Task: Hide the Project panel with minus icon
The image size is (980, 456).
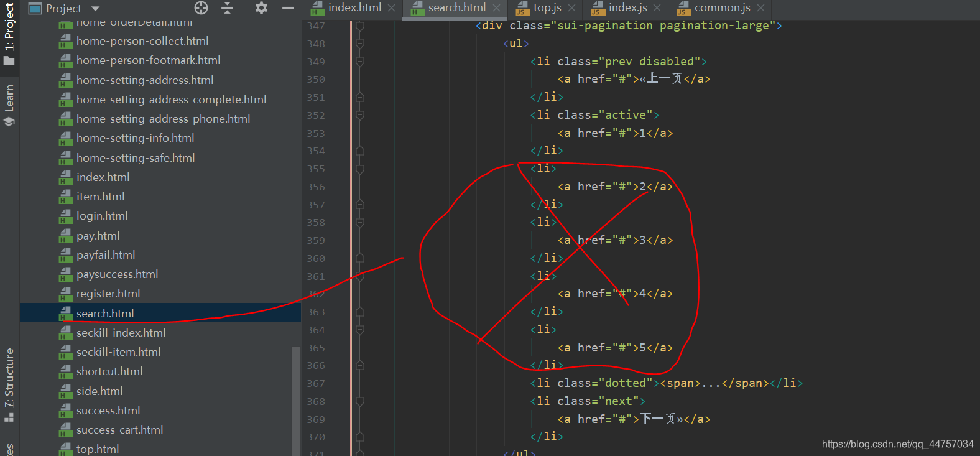Action: (287, 8)
